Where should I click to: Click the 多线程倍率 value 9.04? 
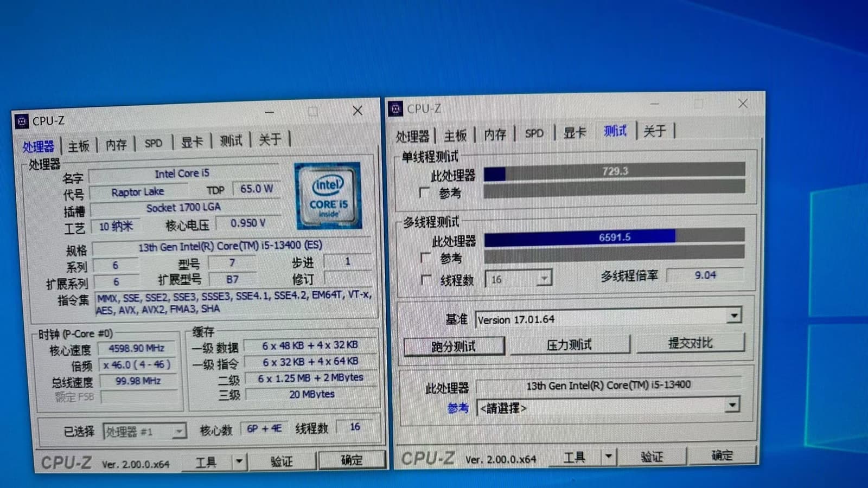705,275
